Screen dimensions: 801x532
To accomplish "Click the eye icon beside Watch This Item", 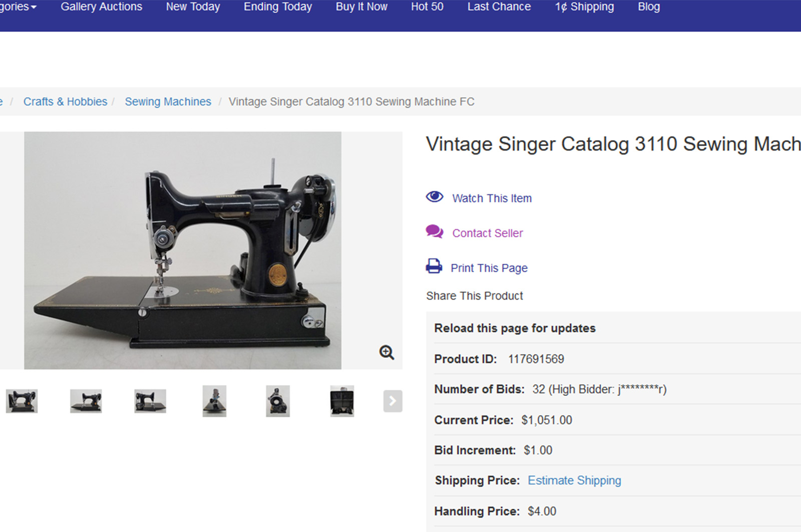I will pyautogui.click(x=435, y=197).
